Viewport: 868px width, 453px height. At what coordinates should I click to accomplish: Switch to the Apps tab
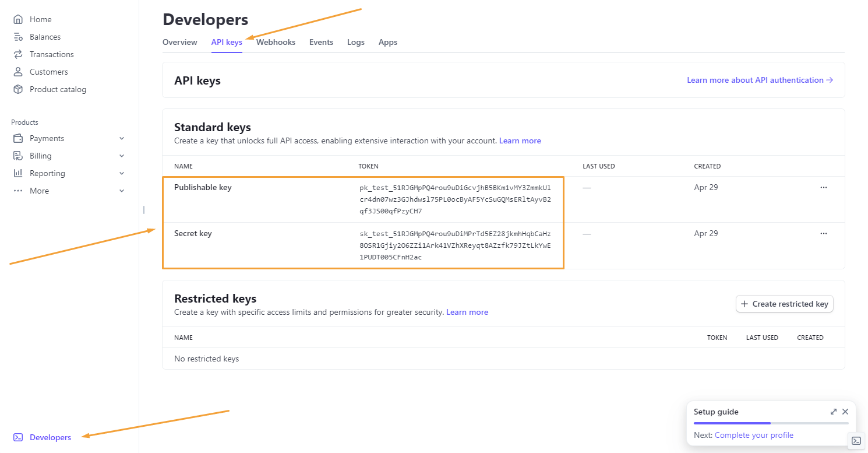click(x=388, y=42)
